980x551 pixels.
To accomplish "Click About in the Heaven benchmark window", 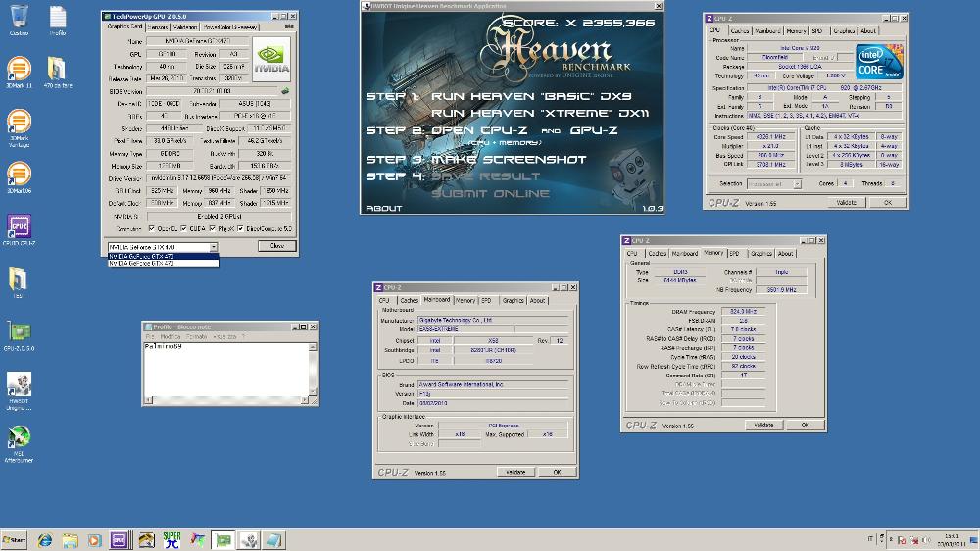I will (x=384, y=208).
